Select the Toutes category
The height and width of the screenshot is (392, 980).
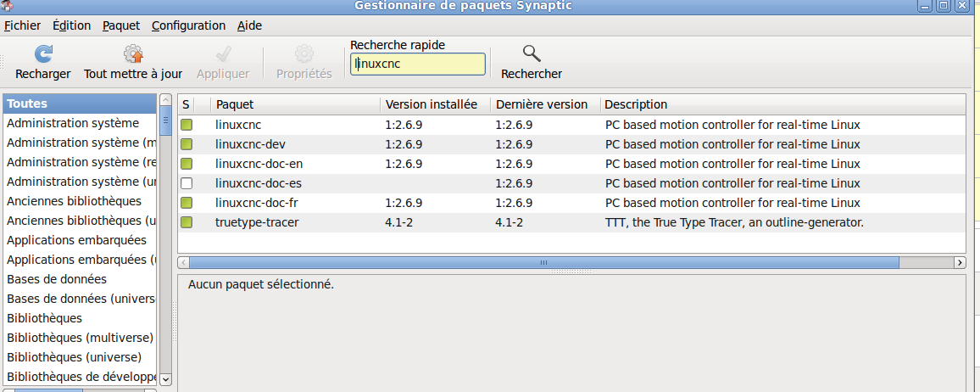pyautogui.click(x=80, y=104)
